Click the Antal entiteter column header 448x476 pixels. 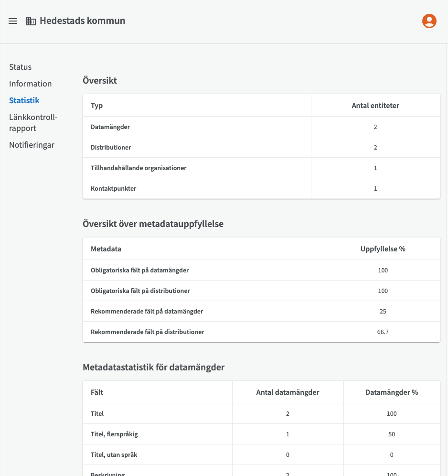(x=375, y=106)
